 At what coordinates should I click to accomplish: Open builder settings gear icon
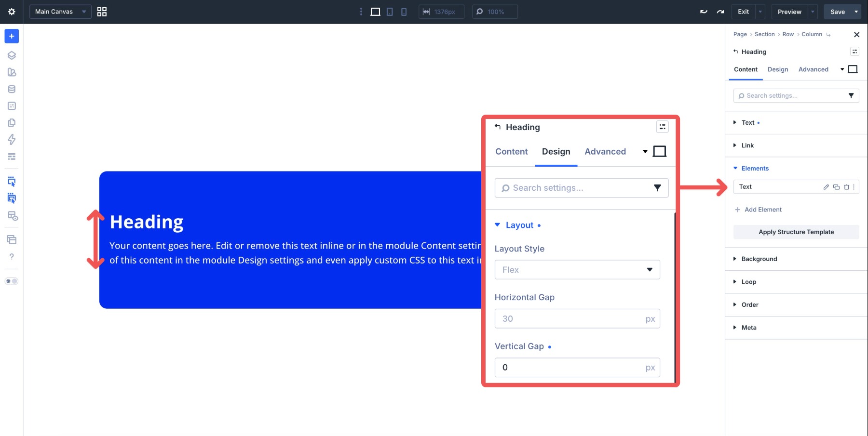[x=12, y=12]
